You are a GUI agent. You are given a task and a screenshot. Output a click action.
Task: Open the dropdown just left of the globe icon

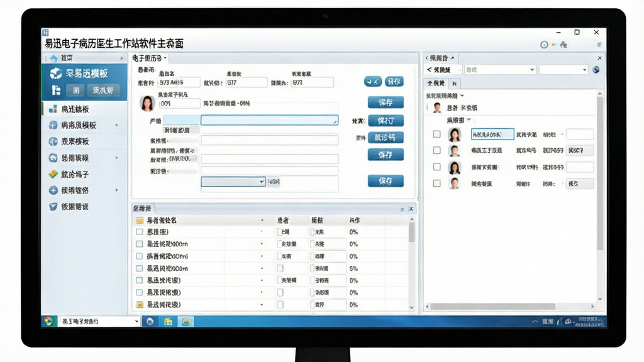(563, 70)
